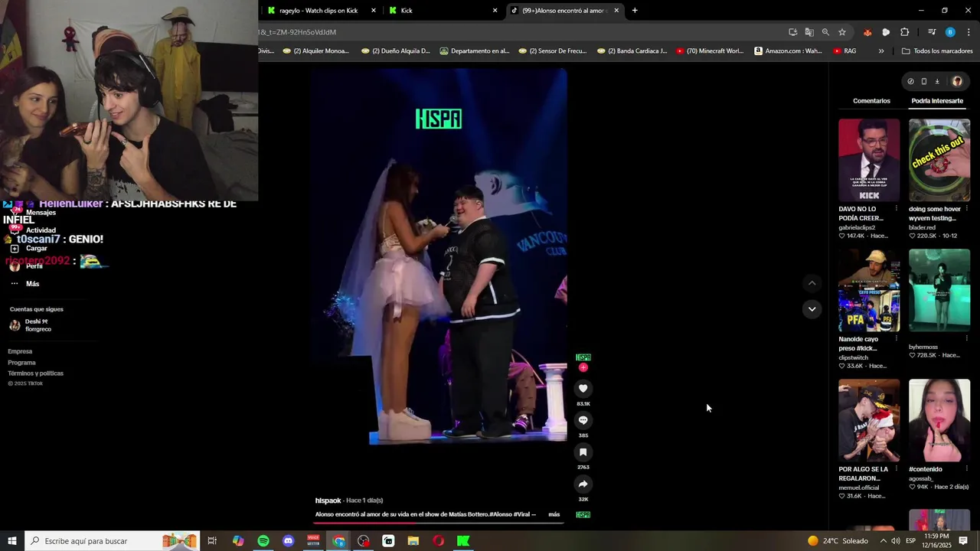980x551 pixels.
Task: Open OBS Studio from the taskbar
Action: (x=364, y=541)
